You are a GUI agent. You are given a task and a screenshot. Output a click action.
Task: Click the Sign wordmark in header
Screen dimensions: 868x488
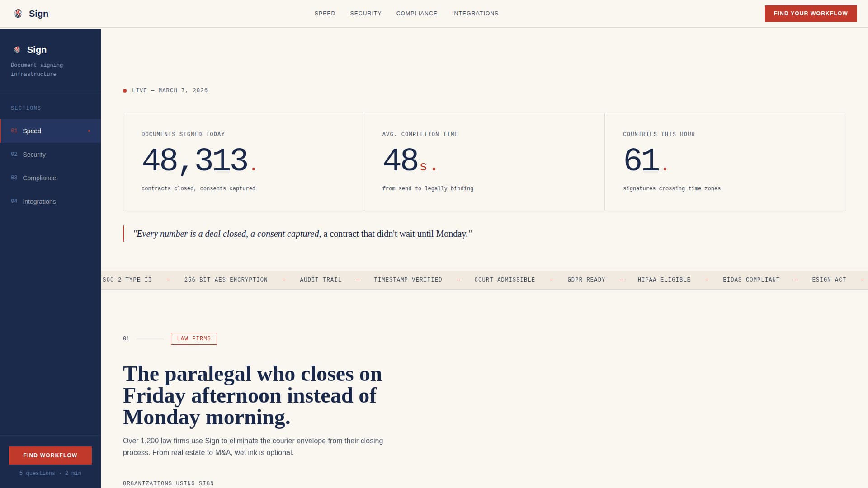38,14
